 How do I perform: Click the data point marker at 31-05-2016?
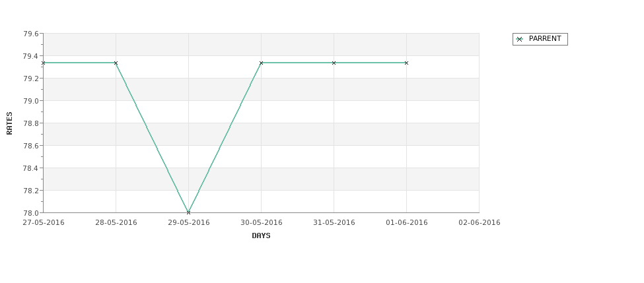pos(334,63)
